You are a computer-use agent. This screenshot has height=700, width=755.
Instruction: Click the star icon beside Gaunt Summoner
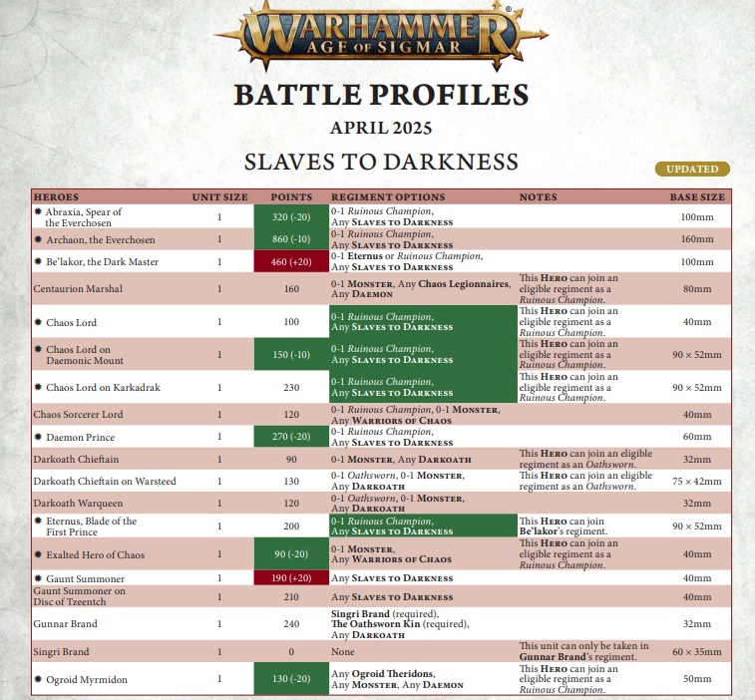pyautogui.click(x=38, y=578)
